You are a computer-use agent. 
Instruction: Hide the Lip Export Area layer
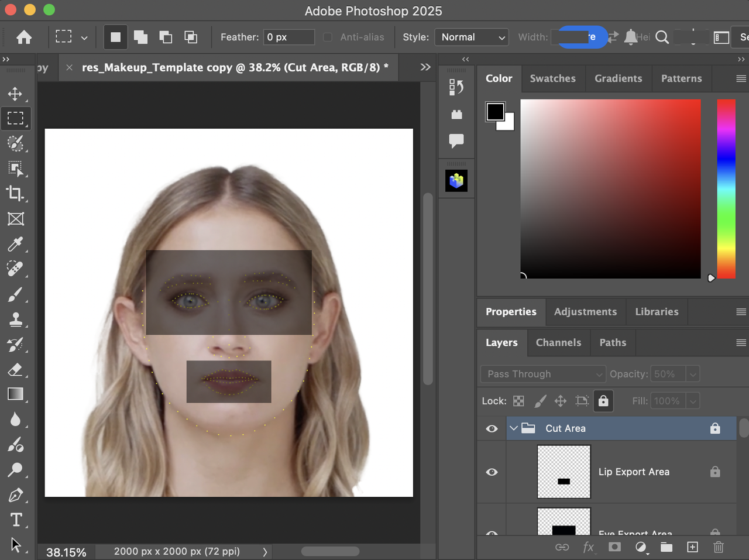[x=492, y=472]
